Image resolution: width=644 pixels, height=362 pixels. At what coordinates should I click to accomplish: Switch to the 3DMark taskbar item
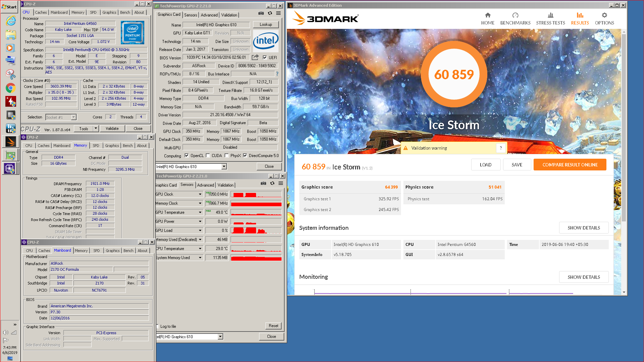[11, 142]
